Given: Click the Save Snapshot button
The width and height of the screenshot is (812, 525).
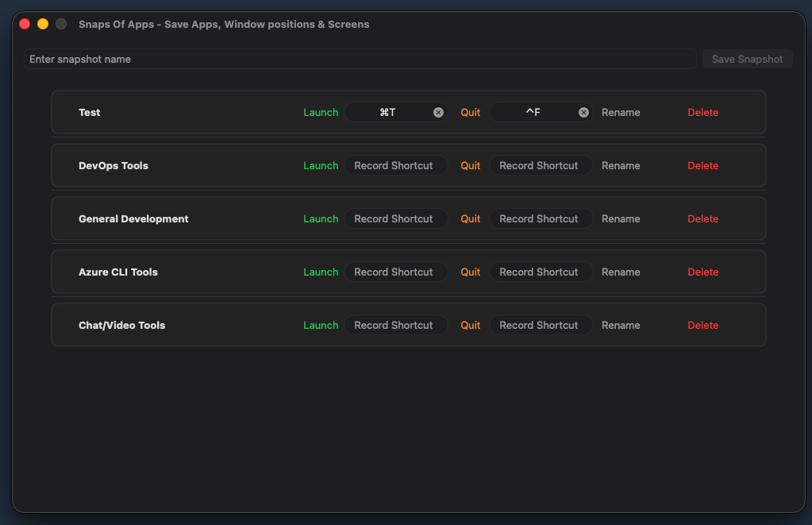Looking at the screenshot, I should coord(746,59).
